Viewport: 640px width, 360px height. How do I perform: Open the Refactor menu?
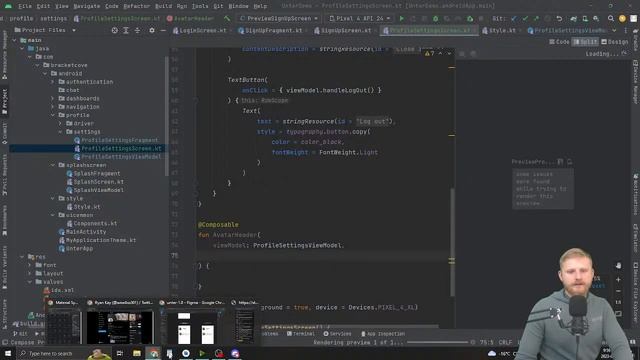tap(136, 6)
